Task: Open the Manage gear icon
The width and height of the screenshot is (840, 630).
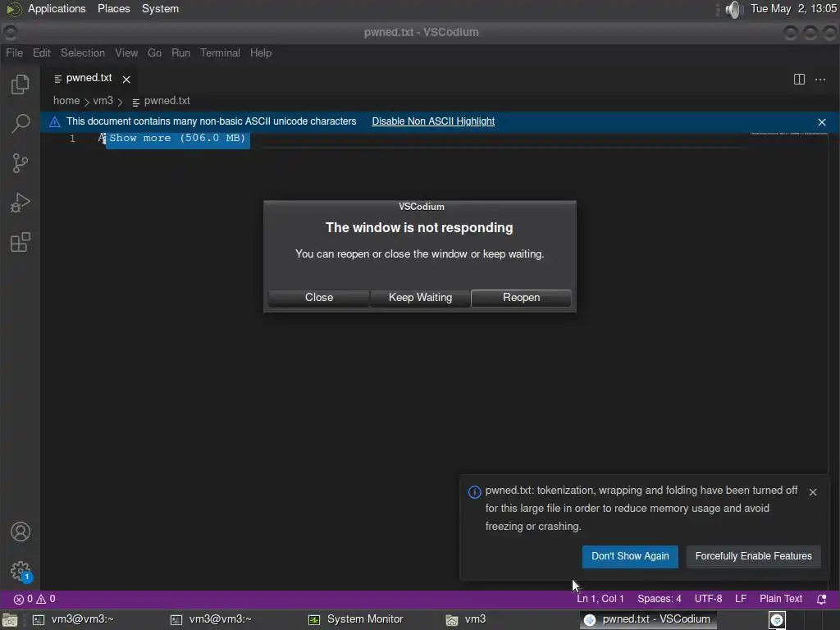Action: coord(20,571)
